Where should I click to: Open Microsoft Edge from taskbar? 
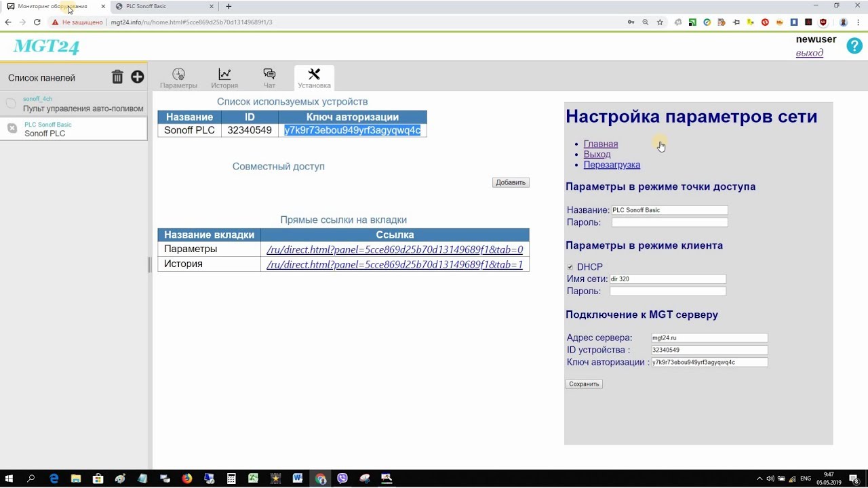pos(54,479)
